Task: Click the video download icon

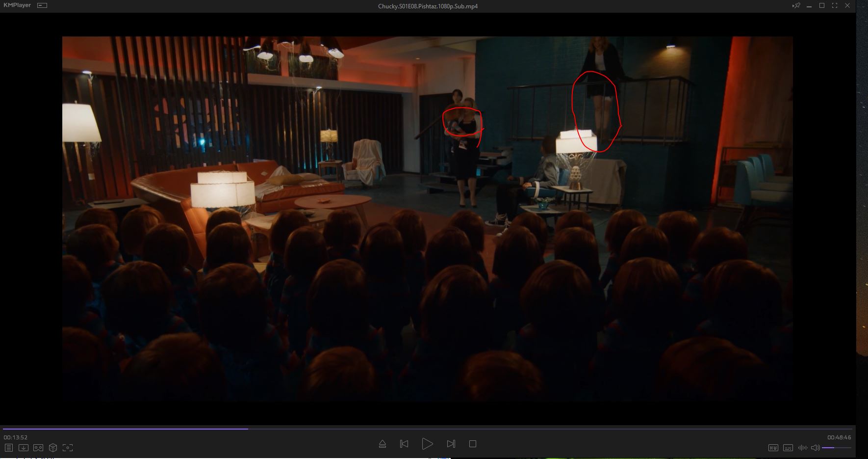Action: coord(23,448)
